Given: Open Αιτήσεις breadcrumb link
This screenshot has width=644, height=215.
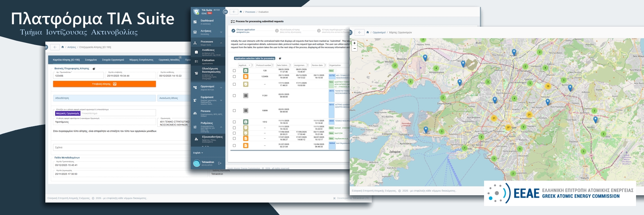Looking at the screenshot, I should point(72,47).
